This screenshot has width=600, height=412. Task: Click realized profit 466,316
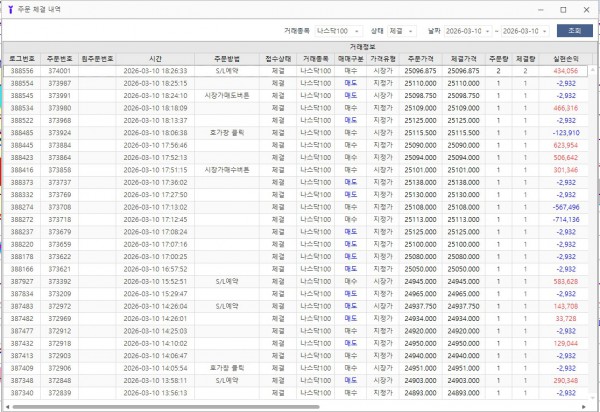tap(566, 108)
